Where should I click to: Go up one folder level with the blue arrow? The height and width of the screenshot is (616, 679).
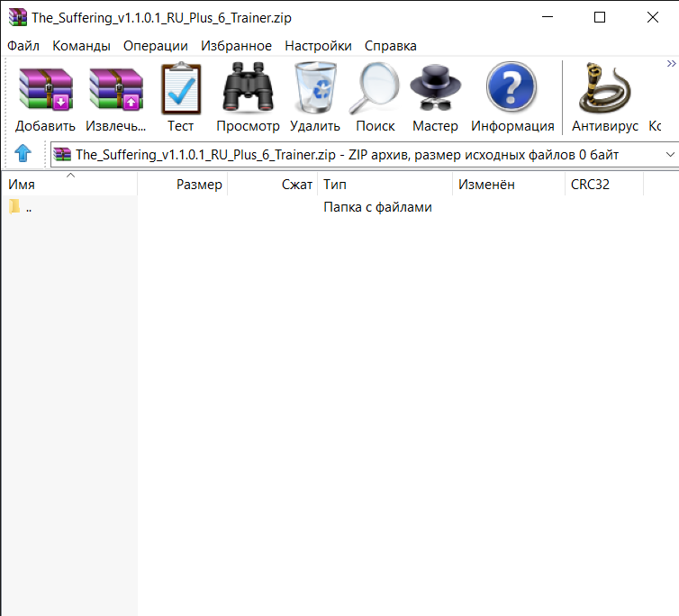pos(23,153)
